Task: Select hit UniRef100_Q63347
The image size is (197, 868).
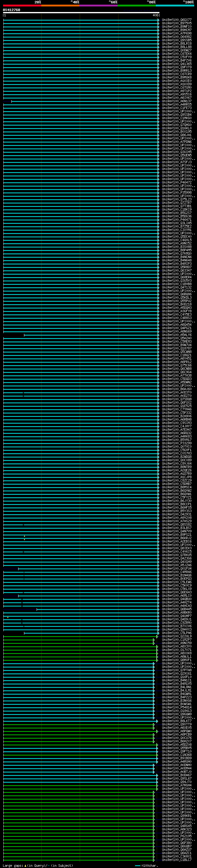Action: 177,270
